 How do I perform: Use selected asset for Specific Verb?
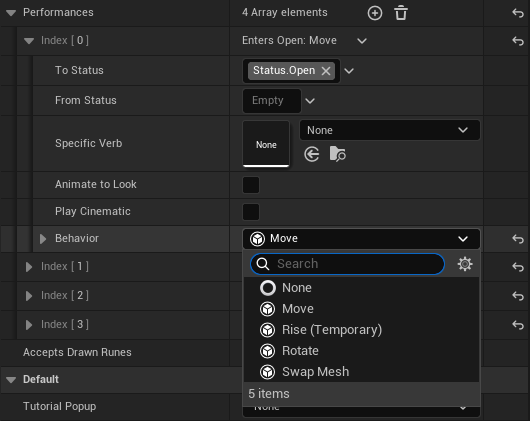pyautogui.click(x=311, y=154)
